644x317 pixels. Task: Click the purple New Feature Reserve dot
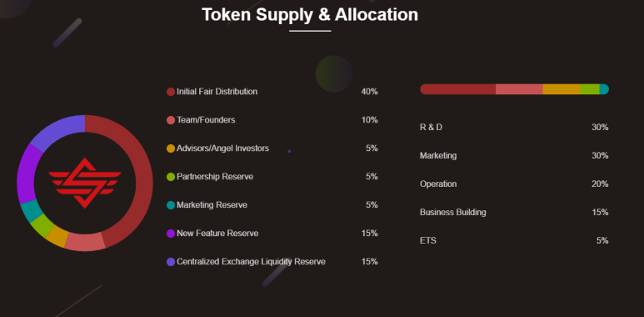[171, 233]
